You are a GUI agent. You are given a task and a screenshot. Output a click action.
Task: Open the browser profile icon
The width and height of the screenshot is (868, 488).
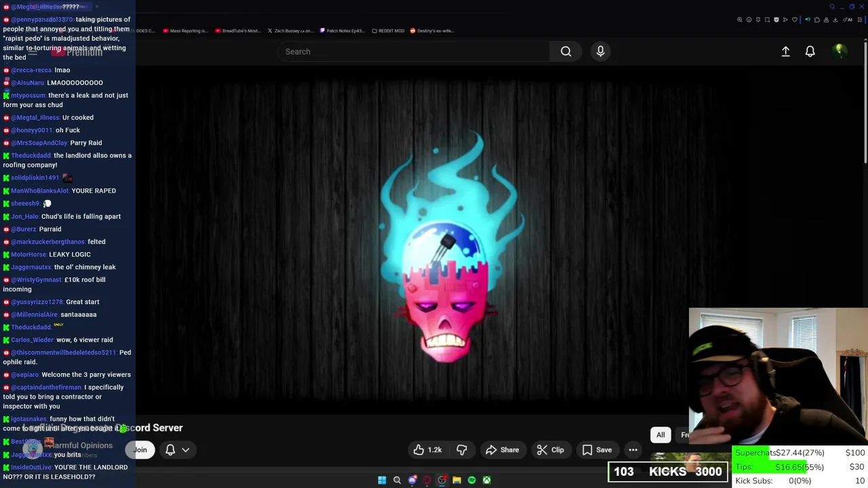[x=826, y=20]
